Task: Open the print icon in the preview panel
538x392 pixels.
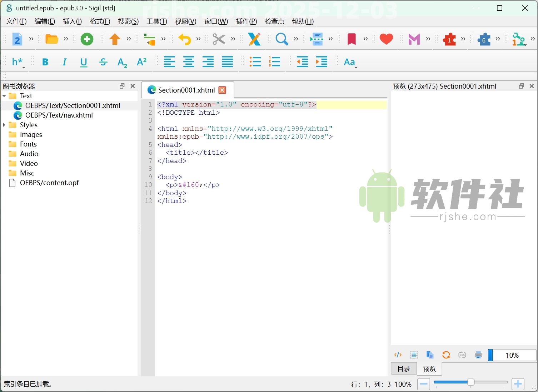Action: click(478, 355)
